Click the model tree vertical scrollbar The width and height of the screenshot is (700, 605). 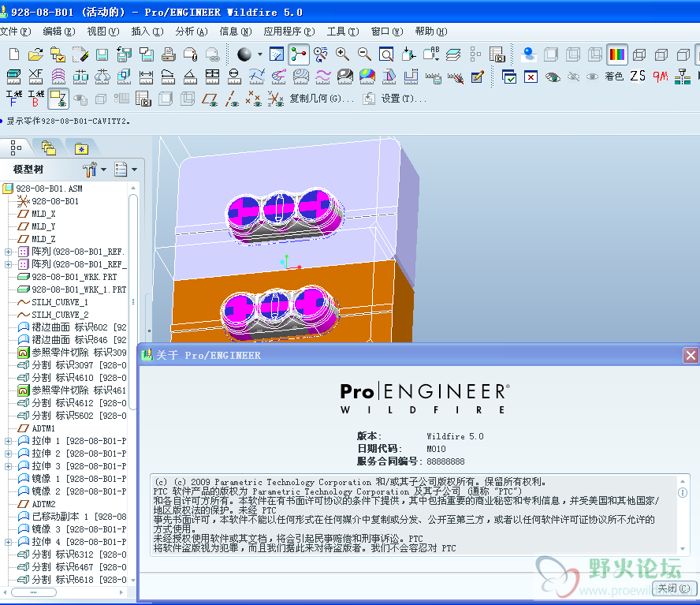(x=133, y=301)
